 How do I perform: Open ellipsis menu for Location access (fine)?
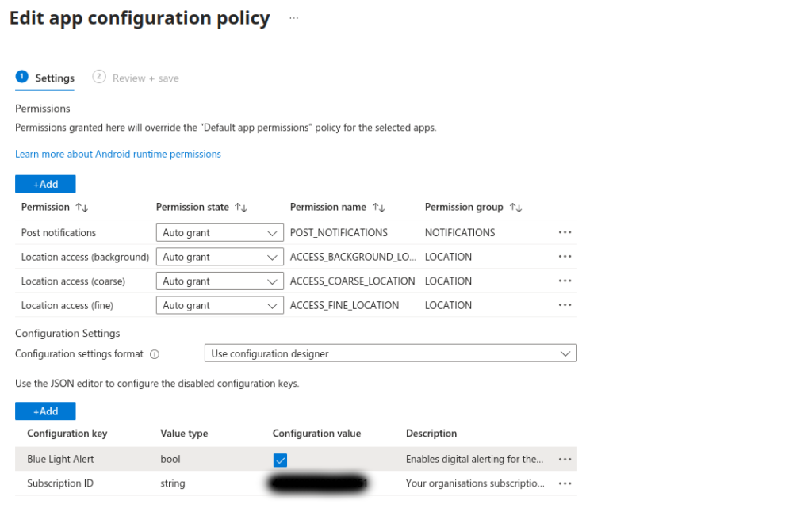point(565,305)
